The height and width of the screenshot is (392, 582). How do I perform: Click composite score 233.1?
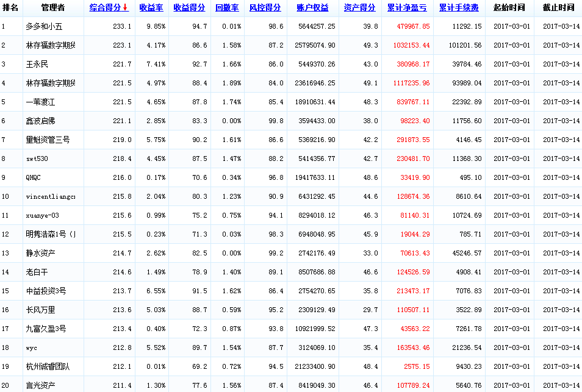pyautogui.click(x=122, y=26)
